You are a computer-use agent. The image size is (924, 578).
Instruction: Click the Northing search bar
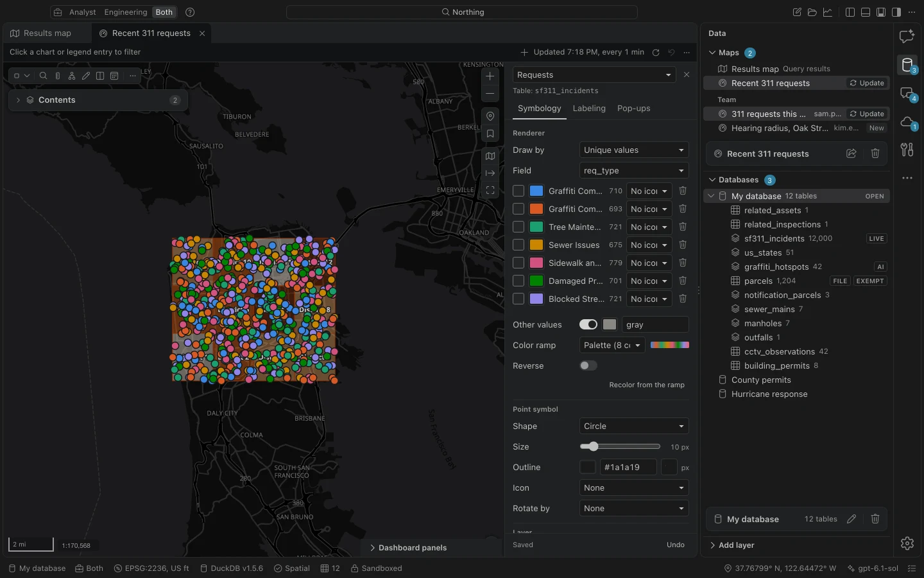(462, 12)
